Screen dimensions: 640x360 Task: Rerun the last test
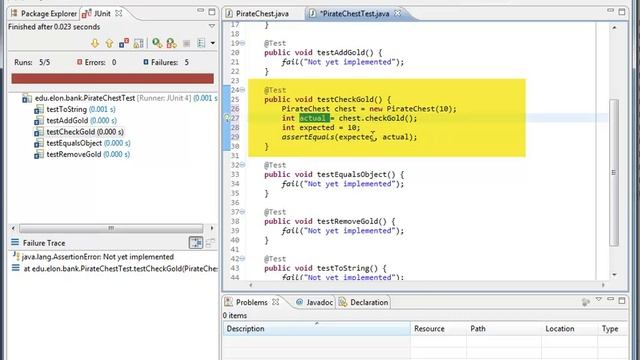coord(157,43)
